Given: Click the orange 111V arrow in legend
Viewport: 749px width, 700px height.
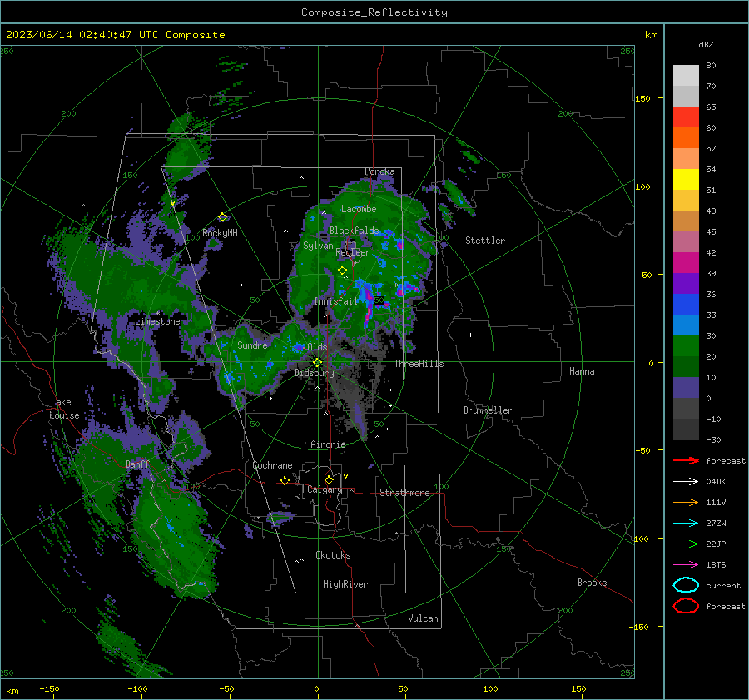Looking at the screenshot, I should [686, 502].
